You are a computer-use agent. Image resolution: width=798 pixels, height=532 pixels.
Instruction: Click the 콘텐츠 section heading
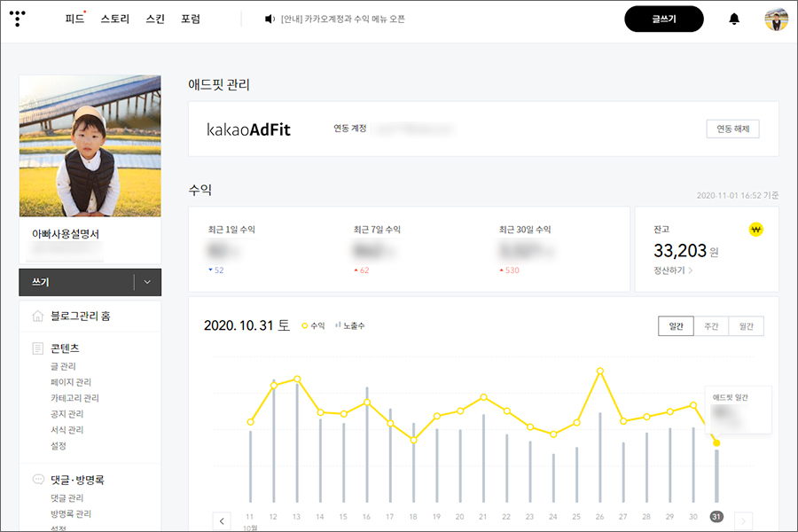coord(65,348)
